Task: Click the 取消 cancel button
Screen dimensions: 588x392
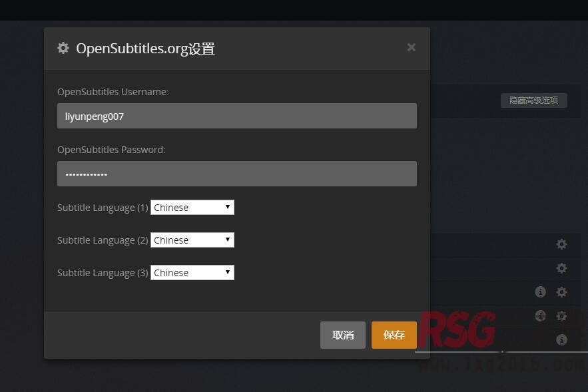Action: point(343,335)
